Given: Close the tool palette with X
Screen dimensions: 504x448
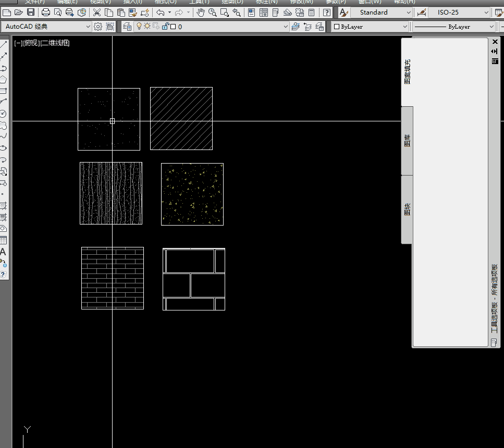Looking at the screenshot, I should [495, 42].
